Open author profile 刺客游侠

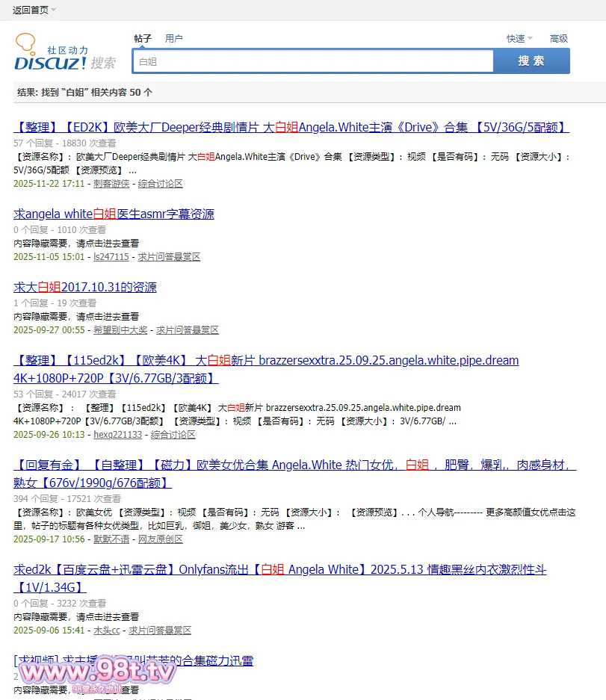click(111, 184)
